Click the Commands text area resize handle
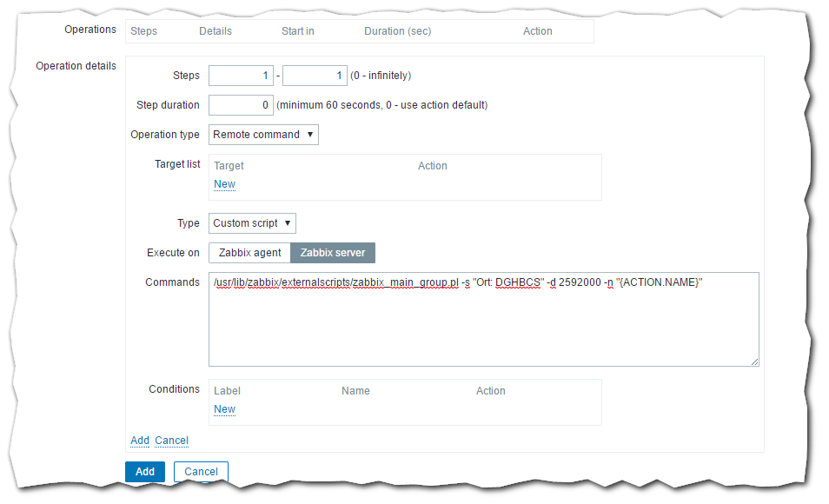Image resolution: width=829 pixels, height=504 pixels. coord(753,361)
